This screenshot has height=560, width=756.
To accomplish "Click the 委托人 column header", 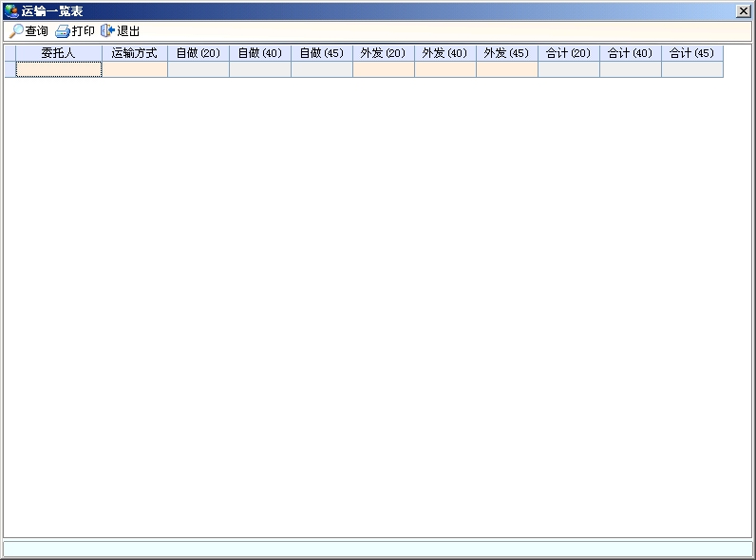I will pos(59,53).
